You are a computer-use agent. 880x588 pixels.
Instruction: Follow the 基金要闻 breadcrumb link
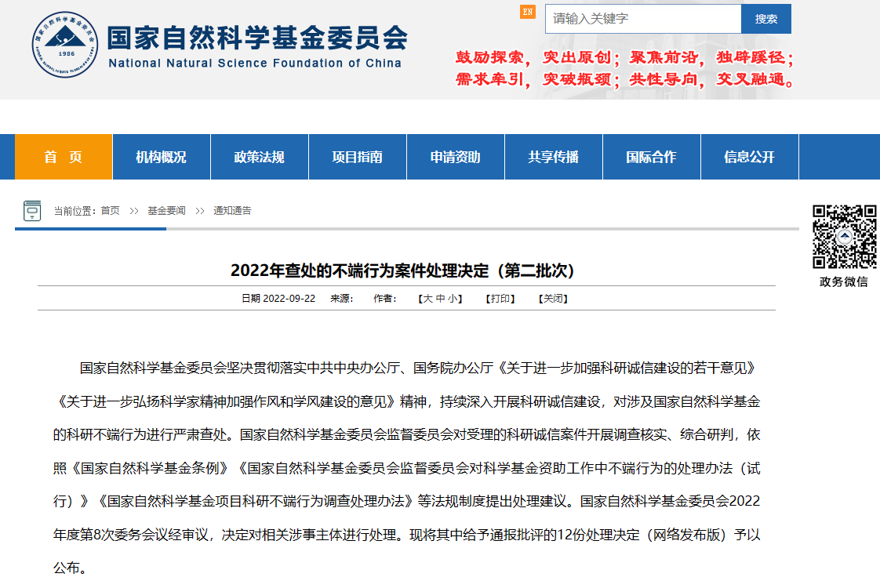166,211
